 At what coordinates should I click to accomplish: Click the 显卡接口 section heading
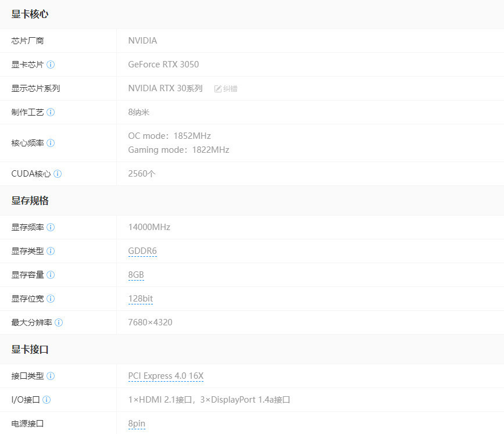pos(30,349)
